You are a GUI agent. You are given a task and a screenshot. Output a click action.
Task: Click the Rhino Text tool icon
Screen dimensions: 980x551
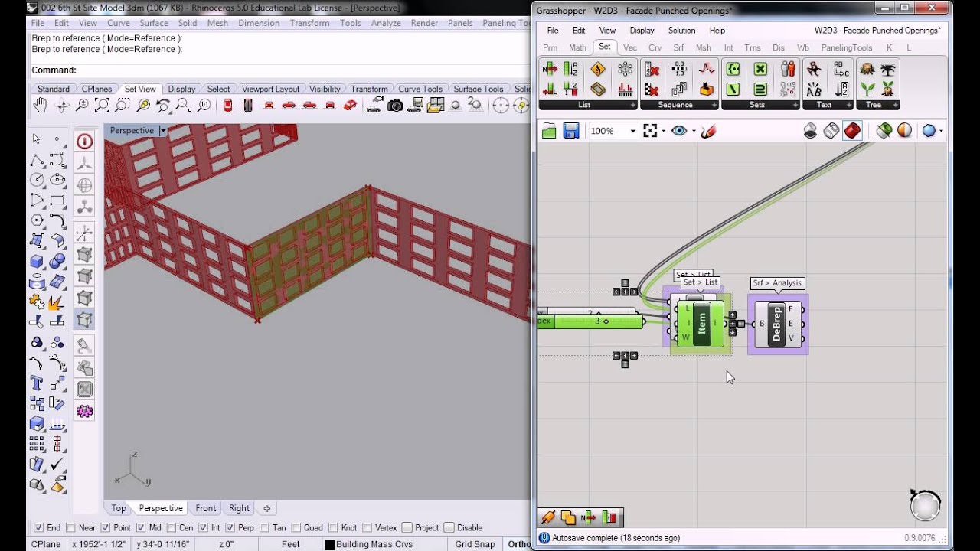(x=37, y=383)
